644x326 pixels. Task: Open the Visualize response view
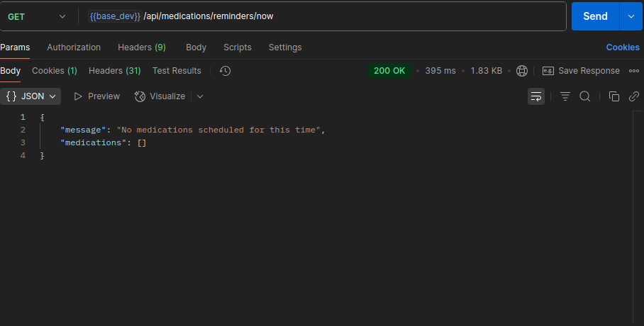pyautogui.click(x=160, y=96)
